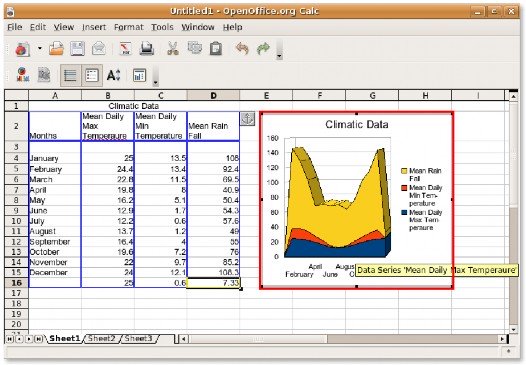The width and height of the screenshot is (526, 365).
Task: Open the New document dropdown arrow
Action: 40,48
